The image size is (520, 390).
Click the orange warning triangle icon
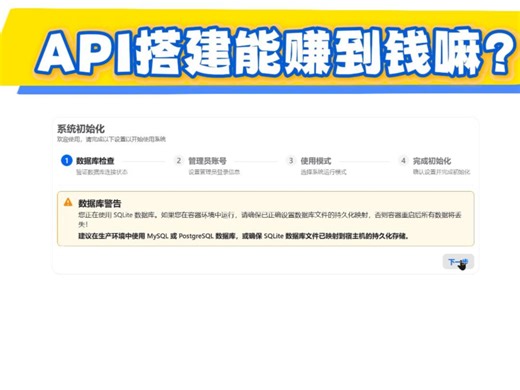pos(68,202)
